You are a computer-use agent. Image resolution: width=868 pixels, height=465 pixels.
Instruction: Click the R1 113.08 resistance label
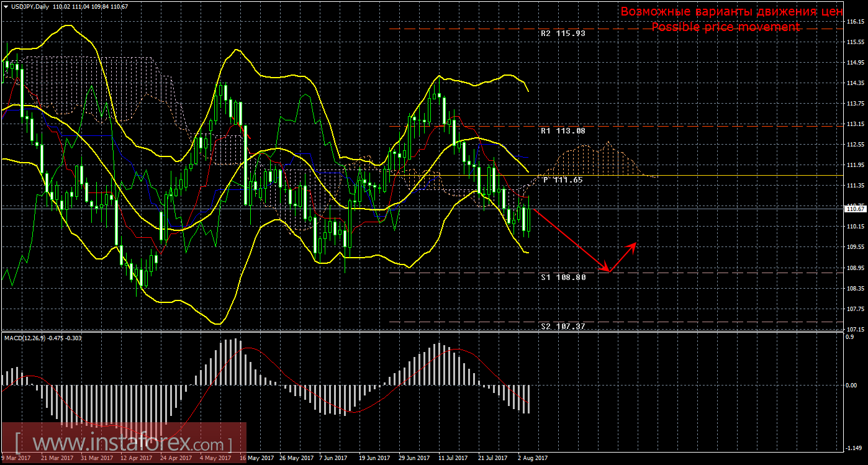(x=563, y=131)
